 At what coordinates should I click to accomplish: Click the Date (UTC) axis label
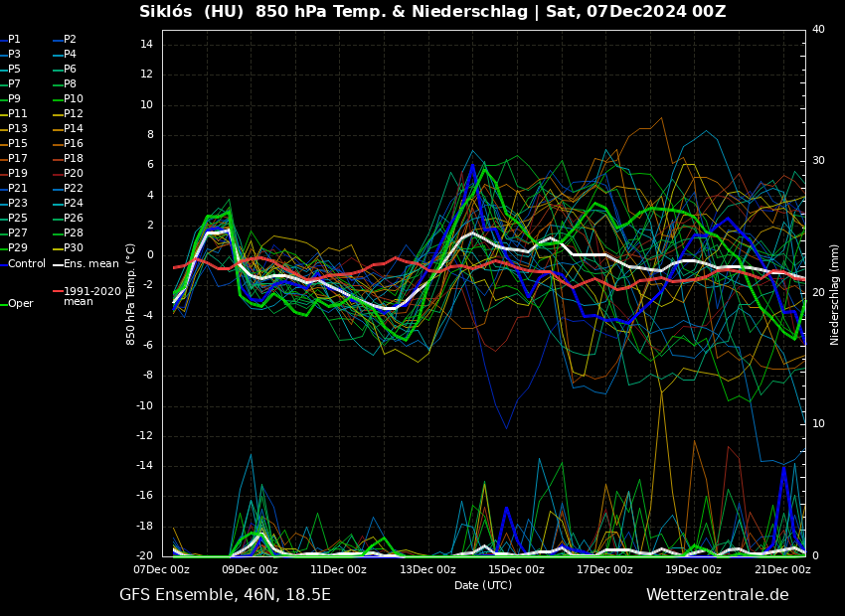pos(483,585)
